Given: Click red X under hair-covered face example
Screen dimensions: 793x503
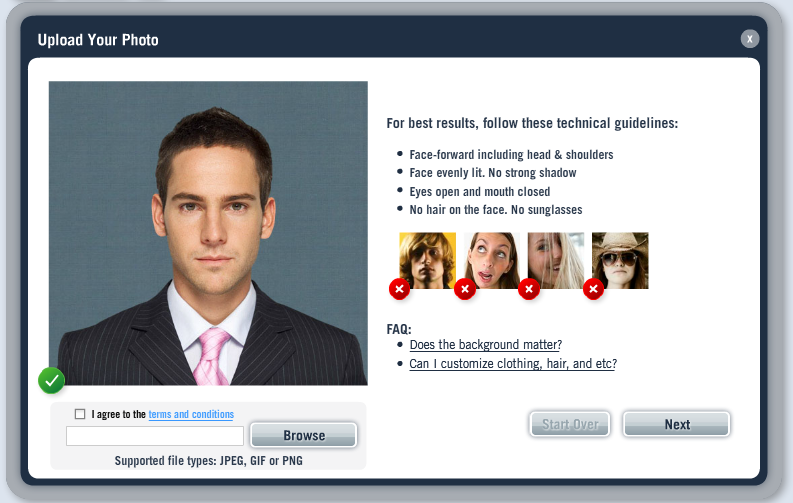Looking at the screenshot, I should tap(529, 289).
